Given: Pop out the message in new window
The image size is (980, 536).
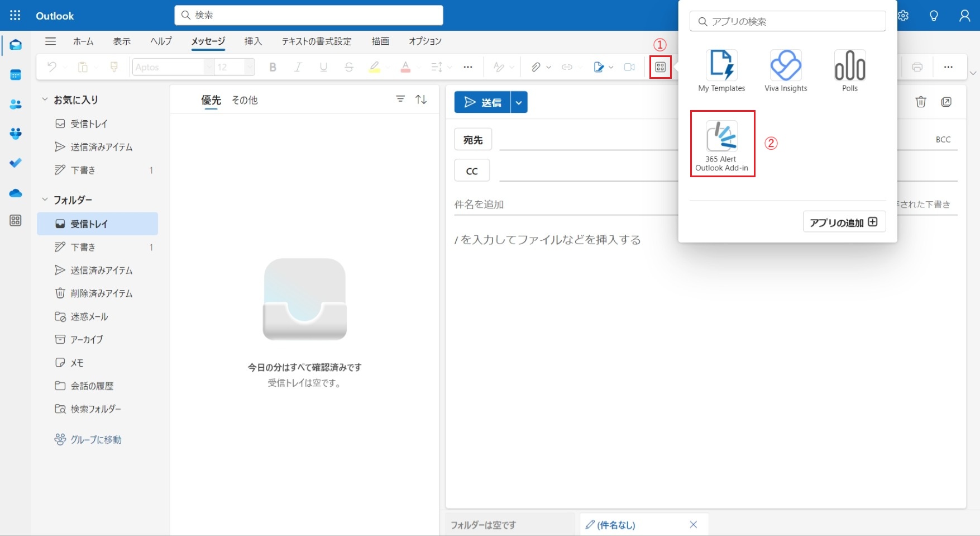Looking at the screenshot, I should pos(946,102).
